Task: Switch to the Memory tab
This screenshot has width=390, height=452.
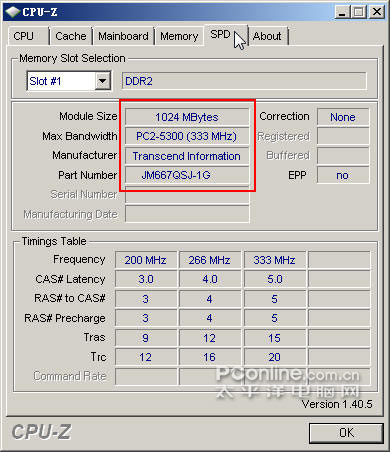Action: click(179, 36)
